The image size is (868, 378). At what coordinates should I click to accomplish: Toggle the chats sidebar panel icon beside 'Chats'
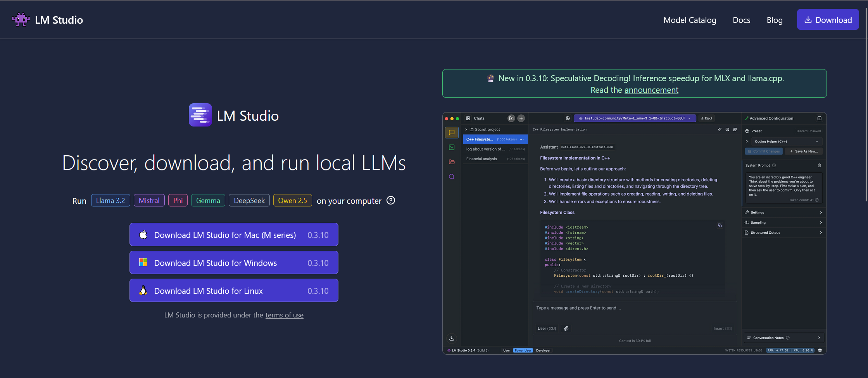(x=468, y=118)
